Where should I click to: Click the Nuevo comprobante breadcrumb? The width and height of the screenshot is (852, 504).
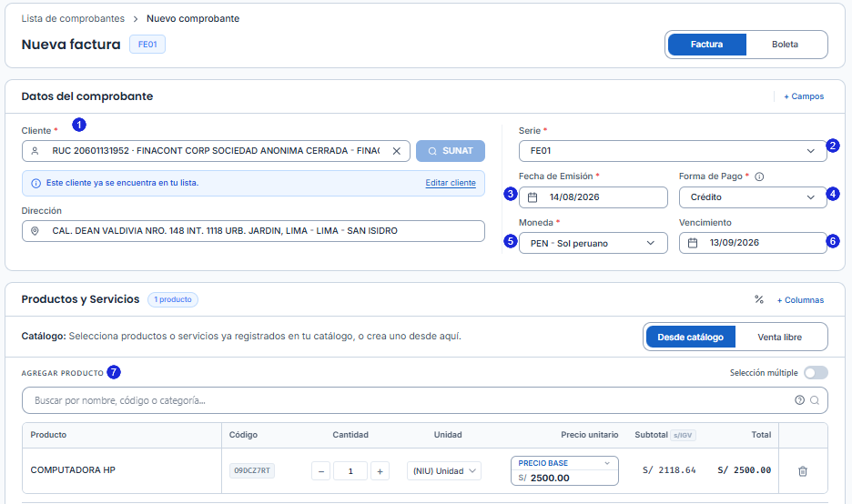(193, 18)
